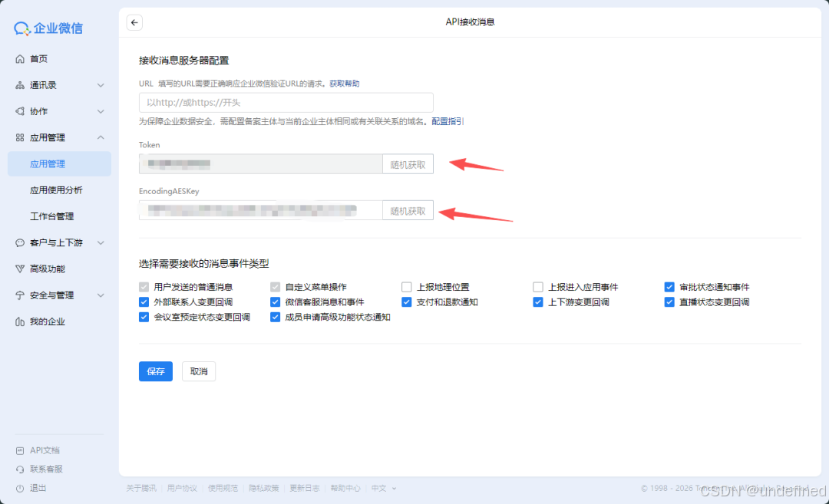Click the collaboration icon beside 协作
Screen dimensions: 829x504
click(x=20, y=111)
